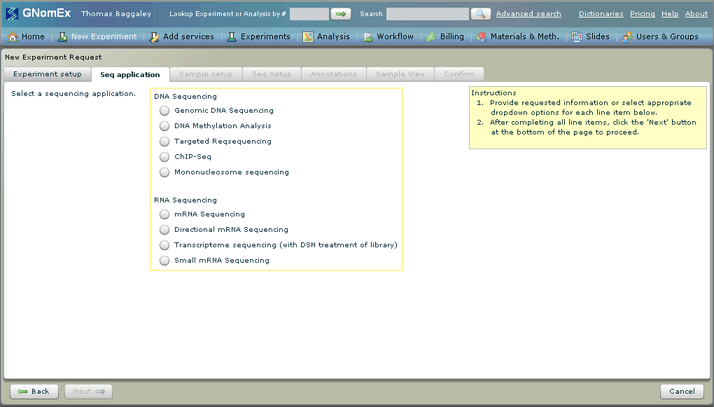Click the GNomEx logo icon
Screen dimensions: 714x407
(x=12, y=13)
